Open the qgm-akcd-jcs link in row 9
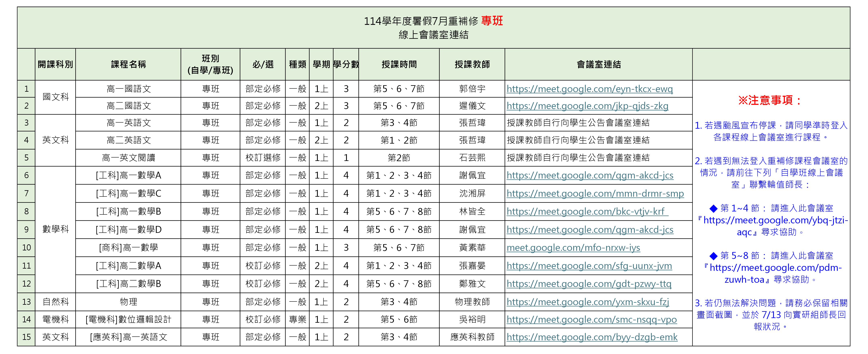Image resolution: width=868 pixels, height=354 pixels. coord(590,230)
